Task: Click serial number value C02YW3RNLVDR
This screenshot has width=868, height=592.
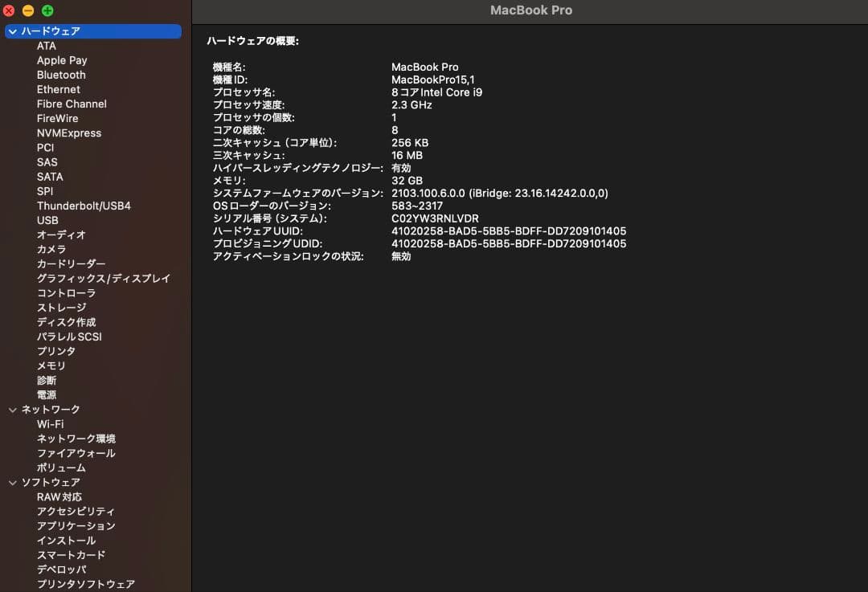Action: pos(435,218)
